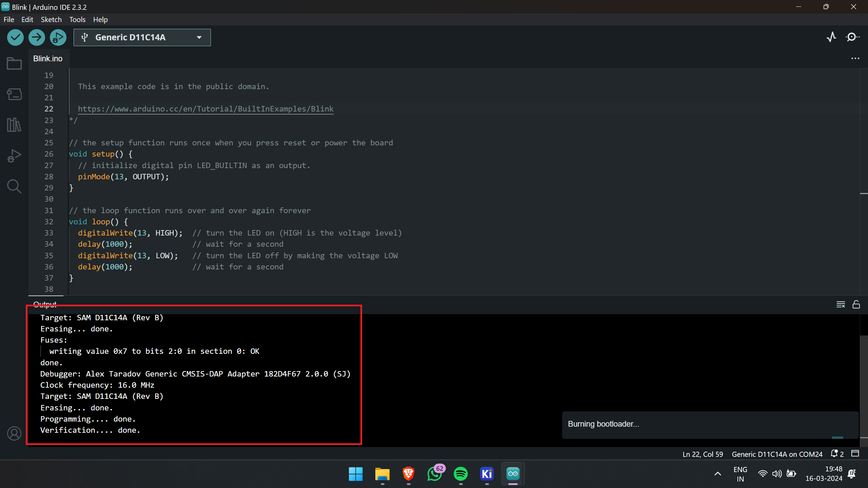Toggle the Output scroll lock icon

856,304
